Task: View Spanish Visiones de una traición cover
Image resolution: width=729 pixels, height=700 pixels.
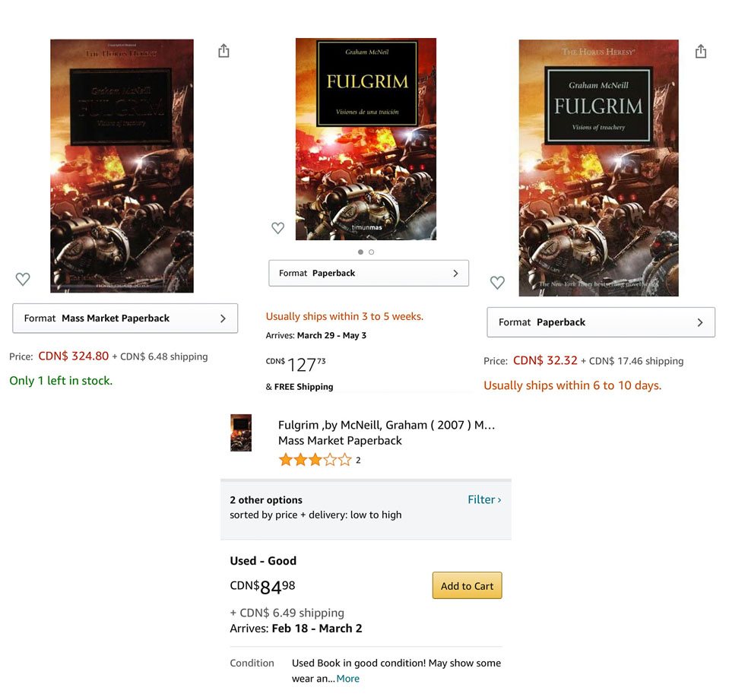Action: coord(366,139)
